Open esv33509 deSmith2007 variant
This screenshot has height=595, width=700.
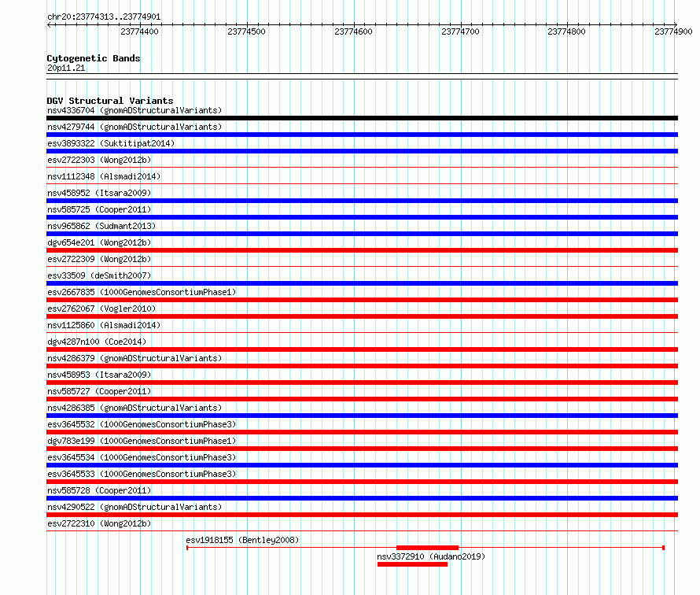click(99, 275)
